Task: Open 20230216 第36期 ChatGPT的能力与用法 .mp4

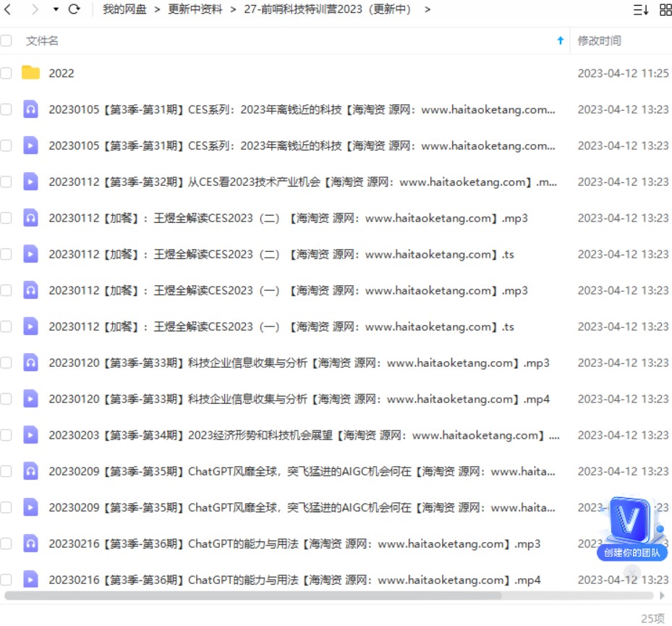Action: pyautogui.click(x=295, y=580)
